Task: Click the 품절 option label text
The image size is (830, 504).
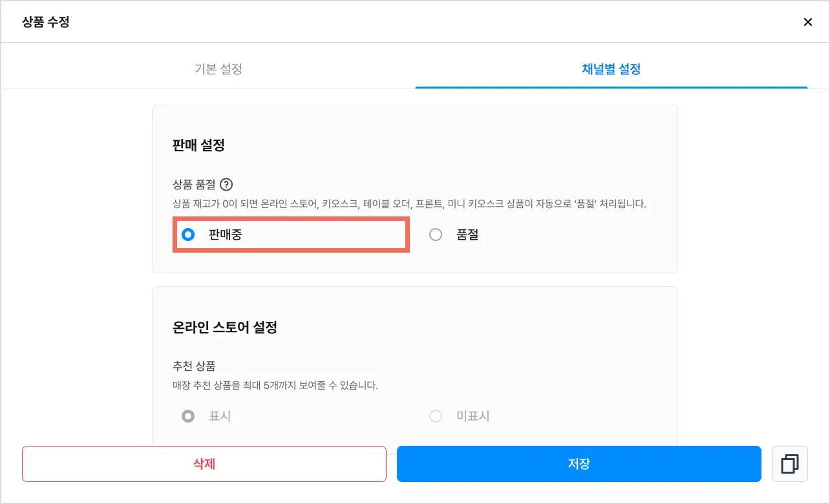Action: [467, 235]
